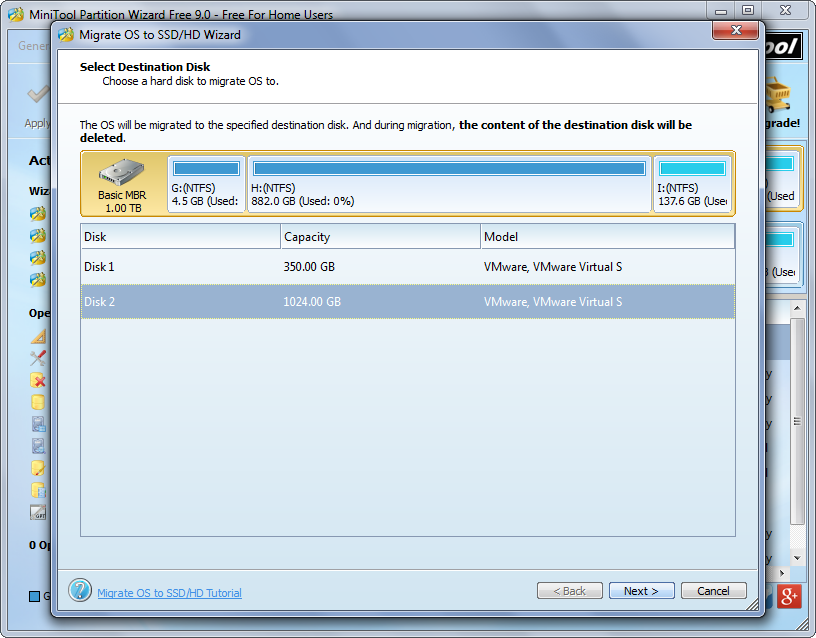Click the Model column header
Screen dimensions: 816x638
[x=607, y=236]
